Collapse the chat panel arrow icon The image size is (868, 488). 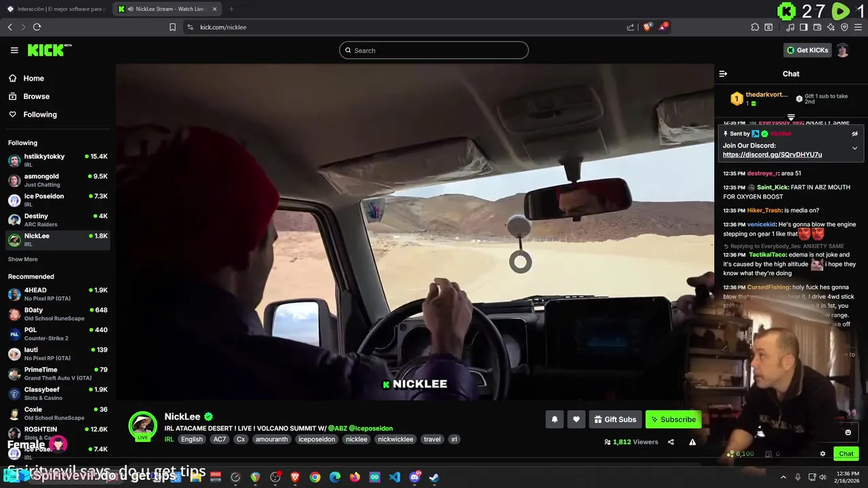click(x=723, y=74)
